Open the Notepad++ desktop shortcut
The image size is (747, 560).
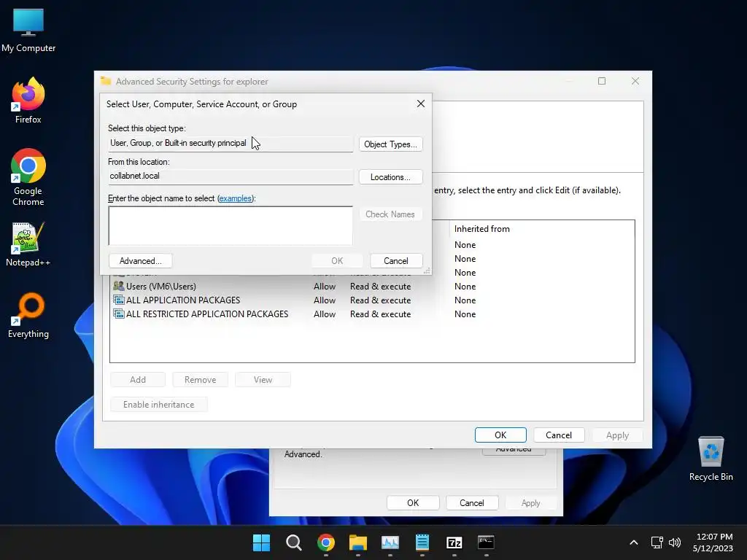click(28, 244)
